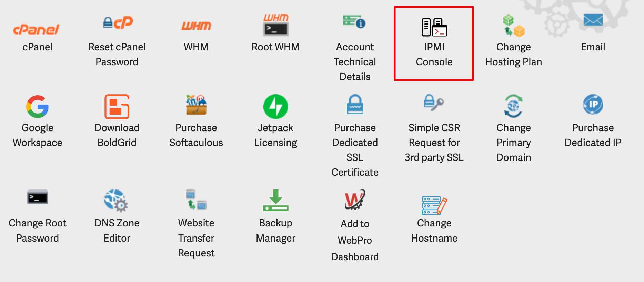Open the WHM text link
The image size is (644, 282).
point(196,47)
